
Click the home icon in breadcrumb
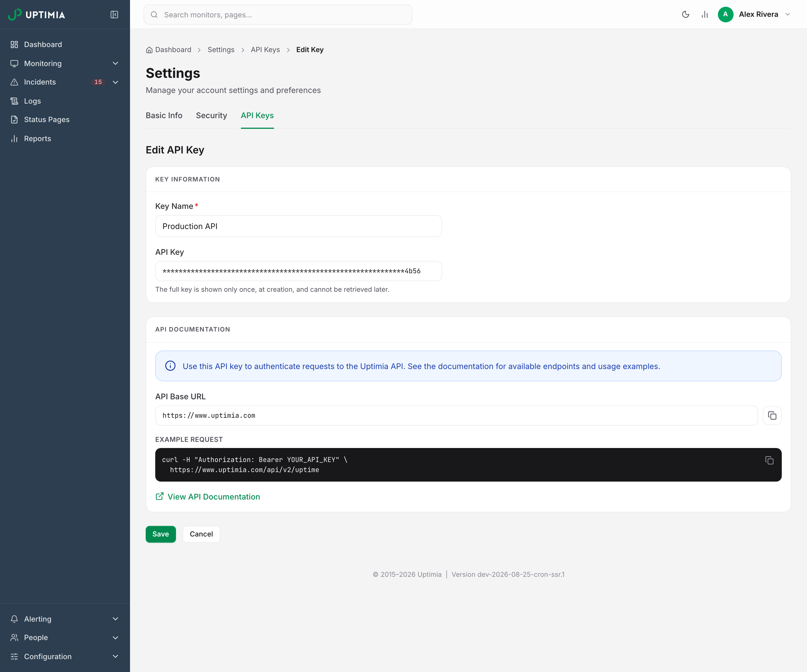pyautogui.click(x=149, y=50)
